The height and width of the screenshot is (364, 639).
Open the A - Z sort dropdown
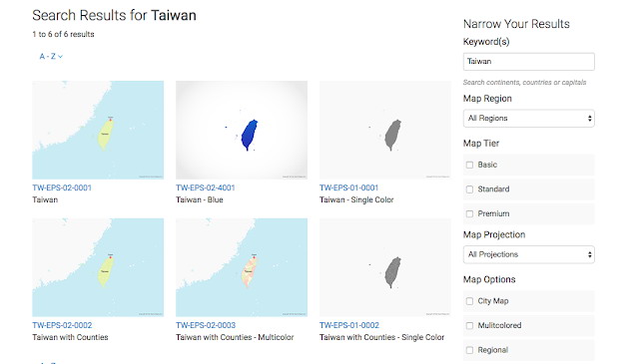point(51,57)
